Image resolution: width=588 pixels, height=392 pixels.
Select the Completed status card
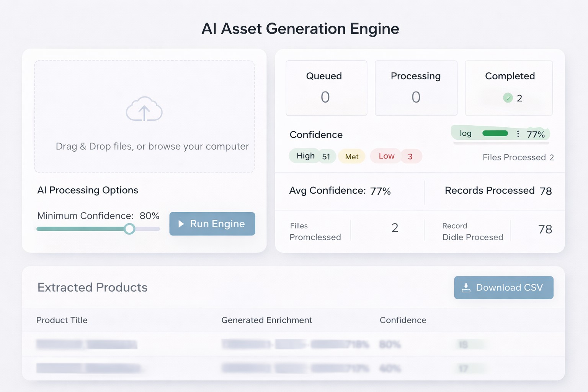click(508, 88)
